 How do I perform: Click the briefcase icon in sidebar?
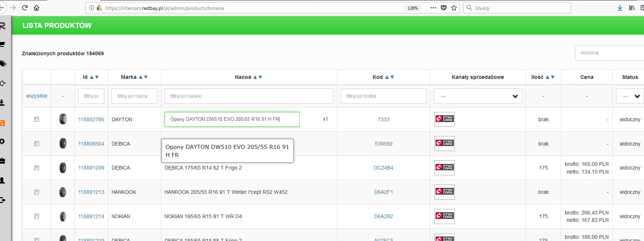[3, 161]
